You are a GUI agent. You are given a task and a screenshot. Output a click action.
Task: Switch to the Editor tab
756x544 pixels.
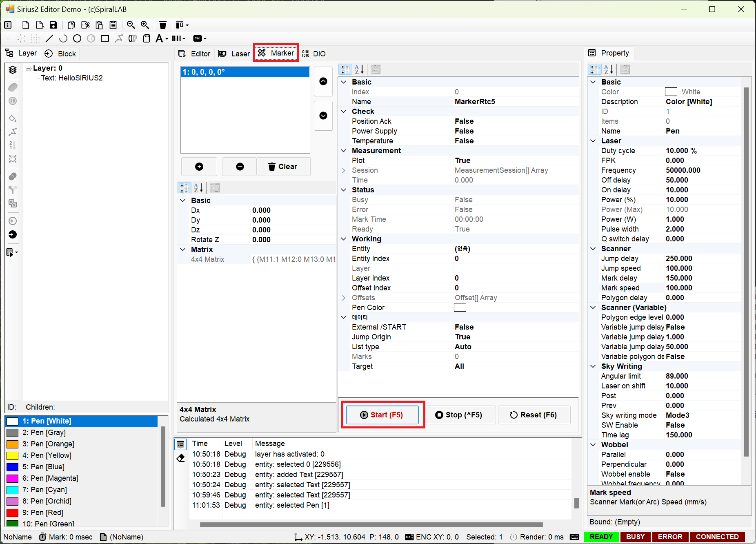[194, 54]
